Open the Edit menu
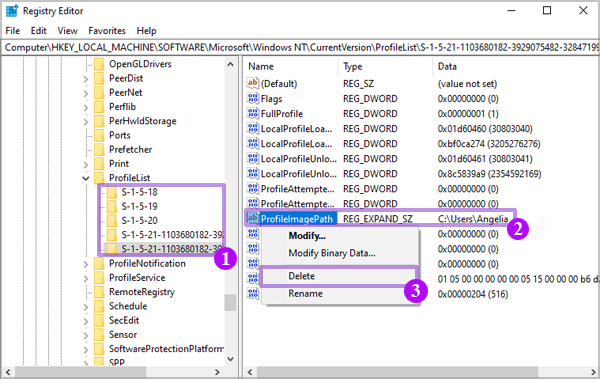Image resolution: width=600 pixels, height=379 pixels. 39,31
